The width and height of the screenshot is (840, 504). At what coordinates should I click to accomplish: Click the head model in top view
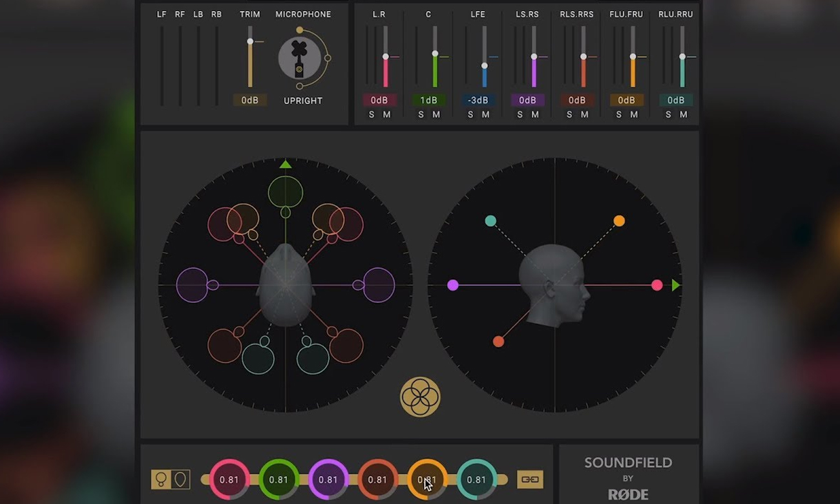[286, 284]
